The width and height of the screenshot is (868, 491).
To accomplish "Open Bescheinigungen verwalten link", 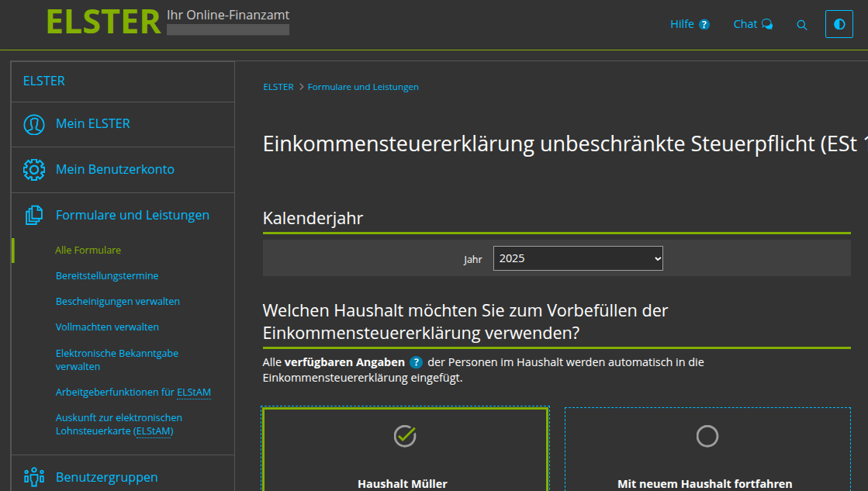I will 117,301.
